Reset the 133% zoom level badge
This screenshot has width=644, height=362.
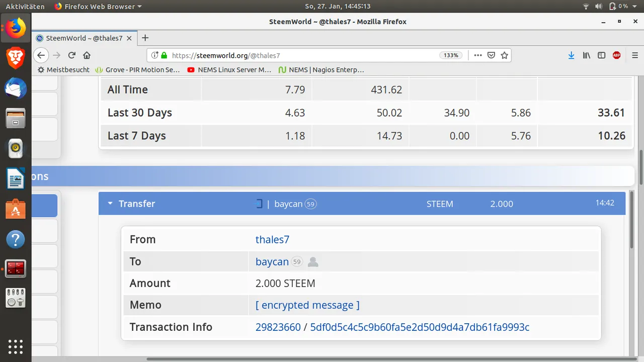click(451, 55)
